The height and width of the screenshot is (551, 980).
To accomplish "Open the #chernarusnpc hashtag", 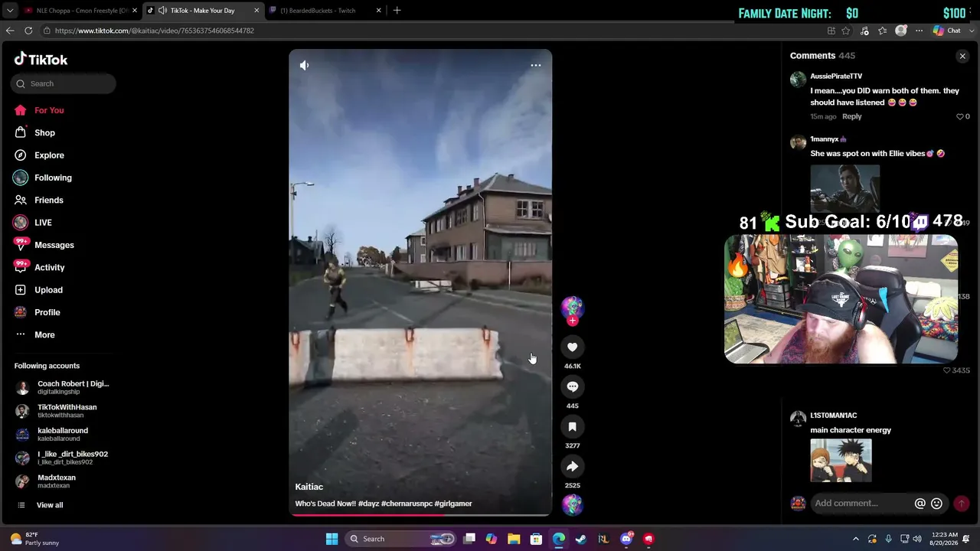I will (406, 504).
